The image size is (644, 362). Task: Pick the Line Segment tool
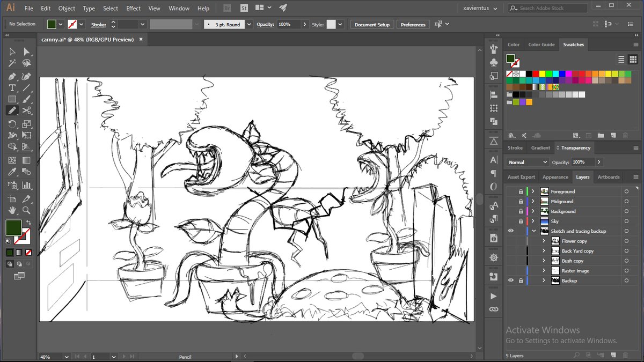[x=26, y=87]
